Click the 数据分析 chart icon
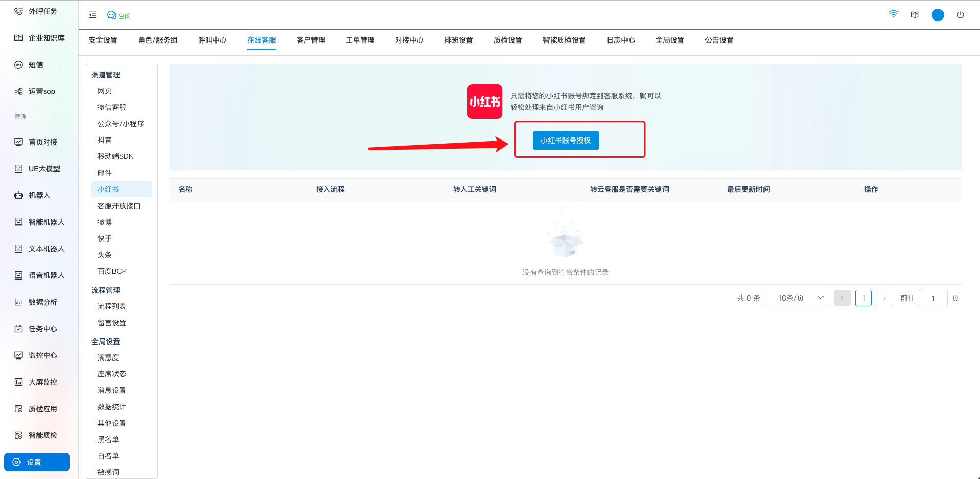 tap(18, 302)
